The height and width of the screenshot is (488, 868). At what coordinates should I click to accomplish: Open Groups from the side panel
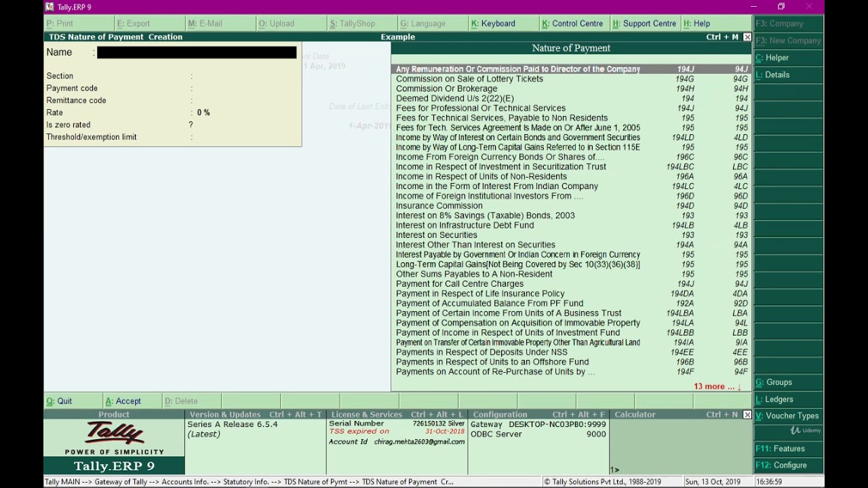[788, 382]
